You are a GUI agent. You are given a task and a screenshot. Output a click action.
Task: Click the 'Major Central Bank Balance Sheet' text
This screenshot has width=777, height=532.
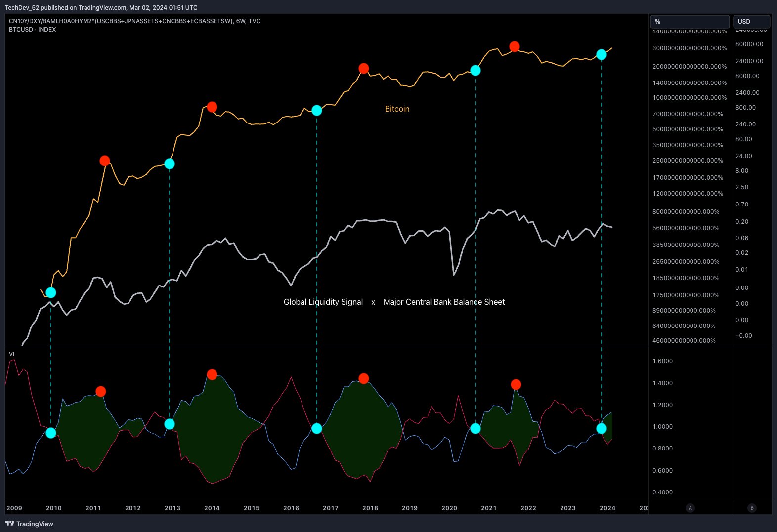coord(444,302)
